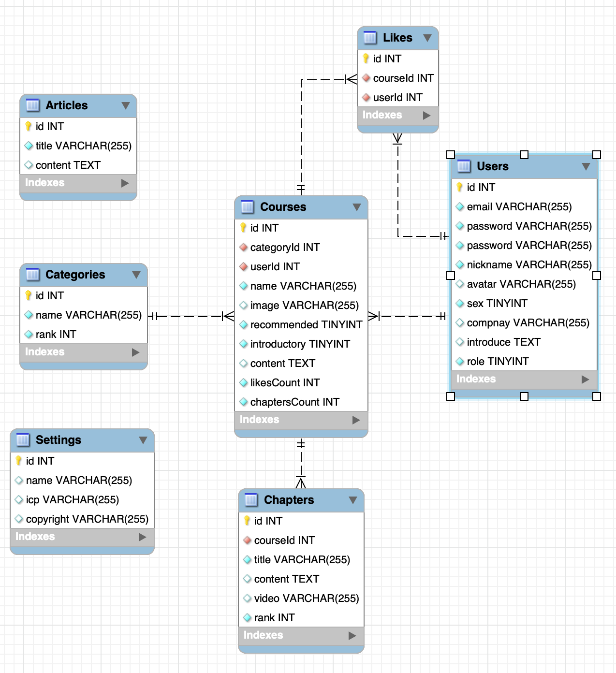616x673 pixels.
Task: Click the Courses table icon
Action: click(x=247, y=207)
